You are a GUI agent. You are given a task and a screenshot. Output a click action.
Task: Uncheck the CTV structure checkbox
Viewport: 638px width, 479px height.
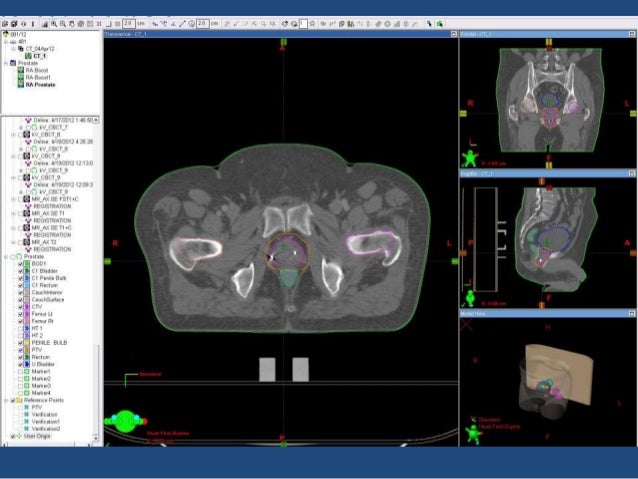pyautogui.click(x=20, y=307)
